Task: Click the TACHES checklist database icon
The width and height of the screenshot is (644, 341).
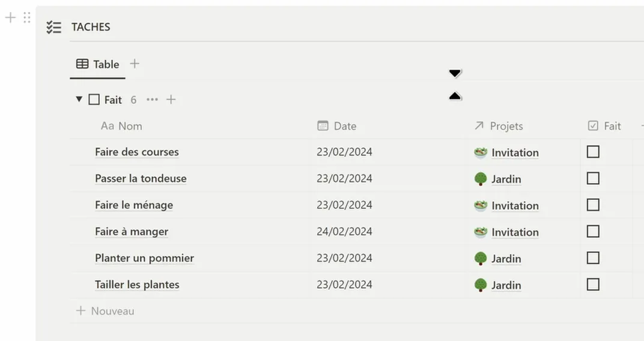Action: (54, 27)
